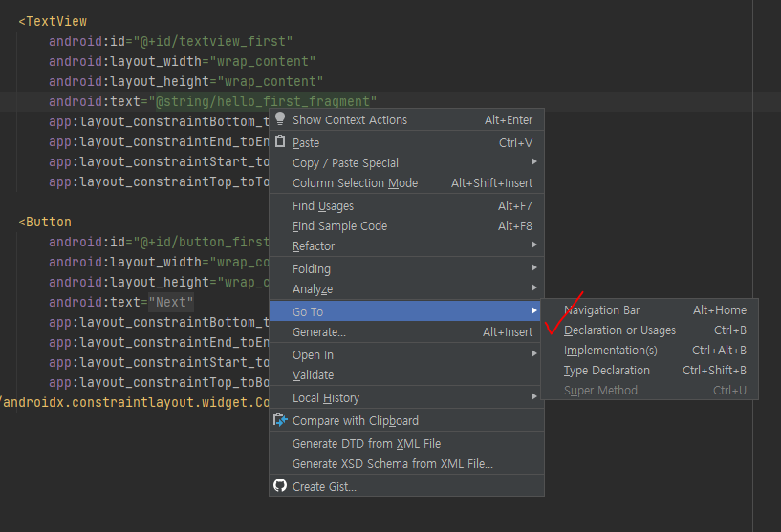Click the android:id button_first line
The width and height of the screenshot is (781, 532).
[159, 242]
